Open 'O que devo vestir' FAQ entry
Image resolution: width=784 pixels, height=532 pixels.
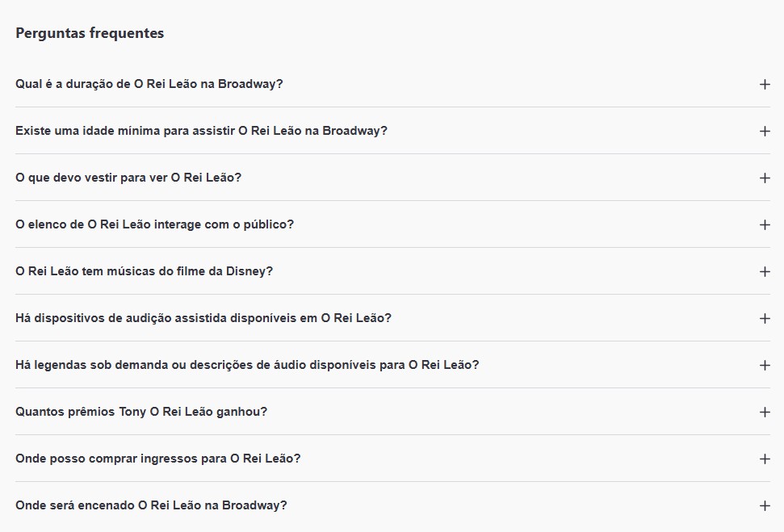(128, 178)
